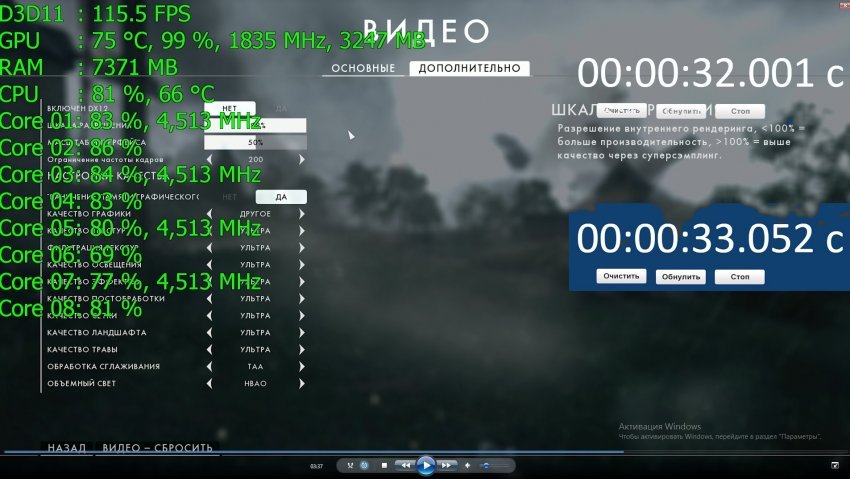Click Стоп under the 00:00:32.001 timer
The height and width of the screenshot is (479, 850).
coord(740,111)
